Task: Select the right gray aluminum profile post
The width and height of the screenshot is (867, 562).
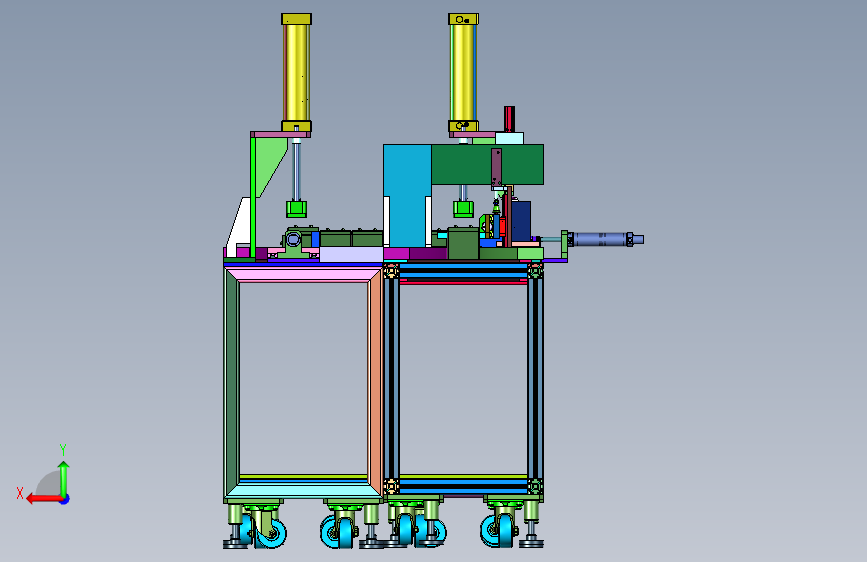Action: click(x=535, y=380)
